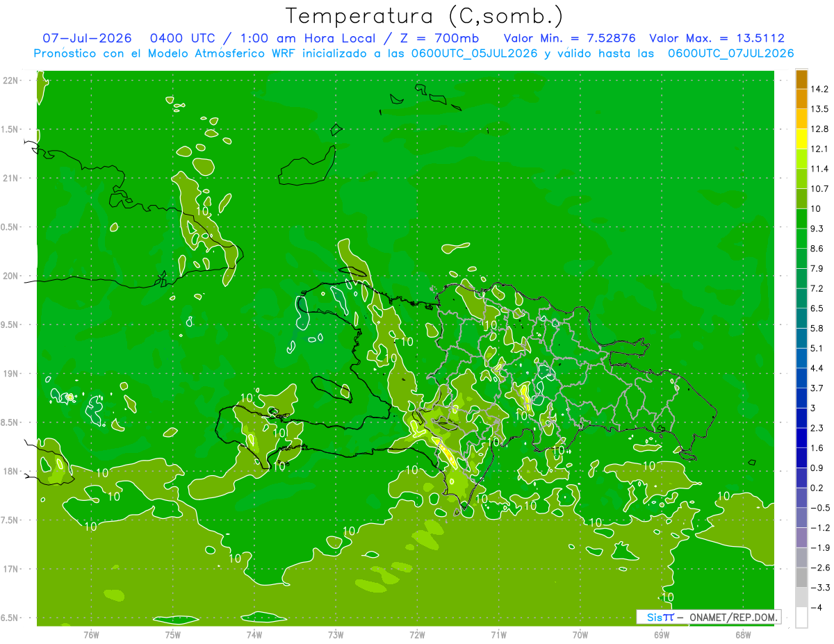Click the '7.5N' latitude label
834x644 pixels.
(10, 520)
